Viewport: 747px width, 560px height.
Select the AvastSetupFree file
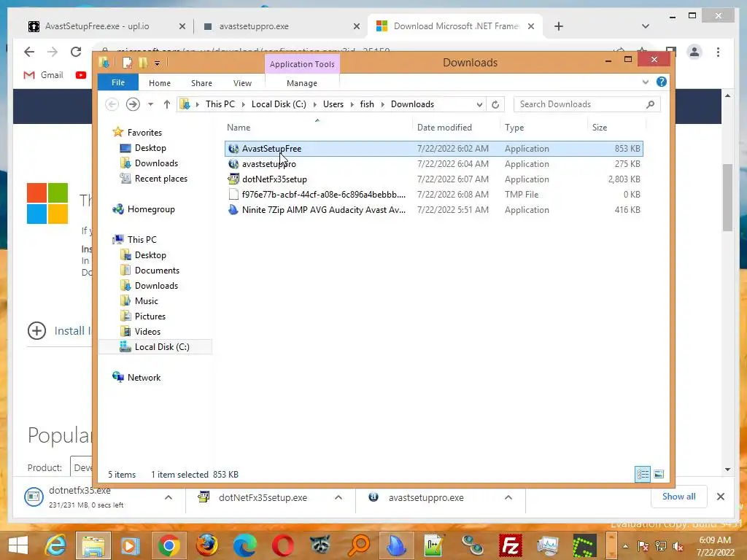point(433,149)
